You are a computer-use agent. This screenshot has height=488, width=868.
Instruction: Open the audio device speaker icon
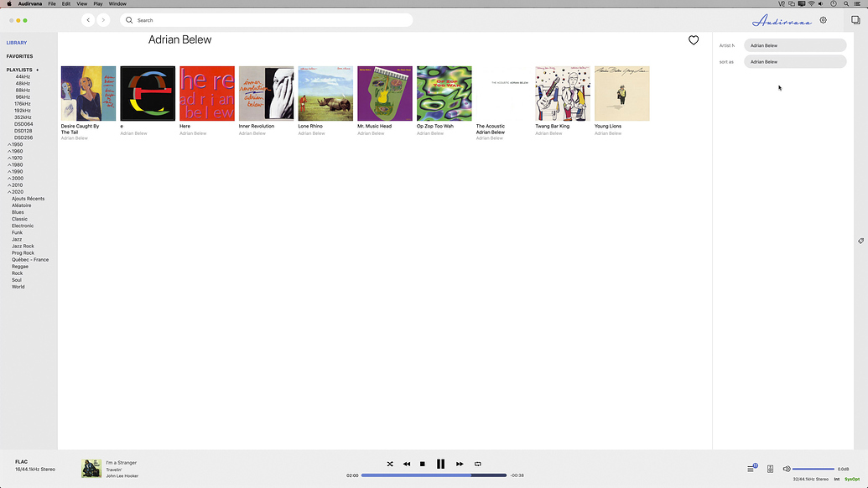click(x=770, y=469)
